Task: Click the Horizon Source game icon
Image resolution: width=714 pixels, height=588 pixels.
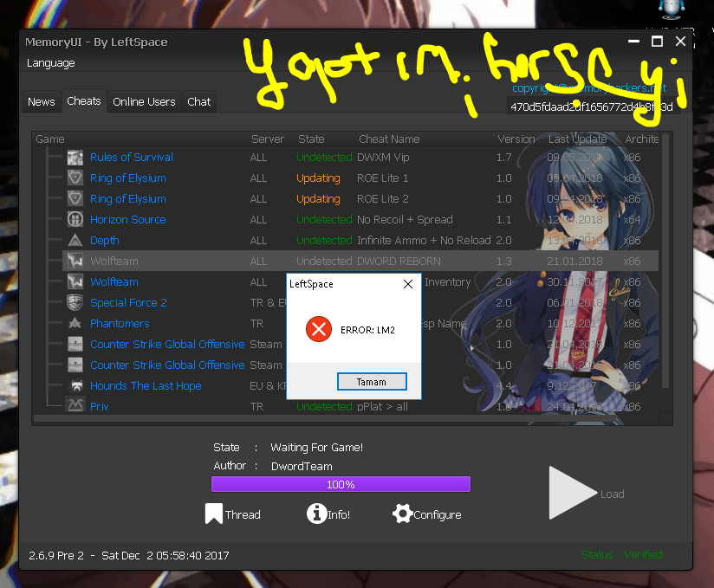Action: [75, 219]
